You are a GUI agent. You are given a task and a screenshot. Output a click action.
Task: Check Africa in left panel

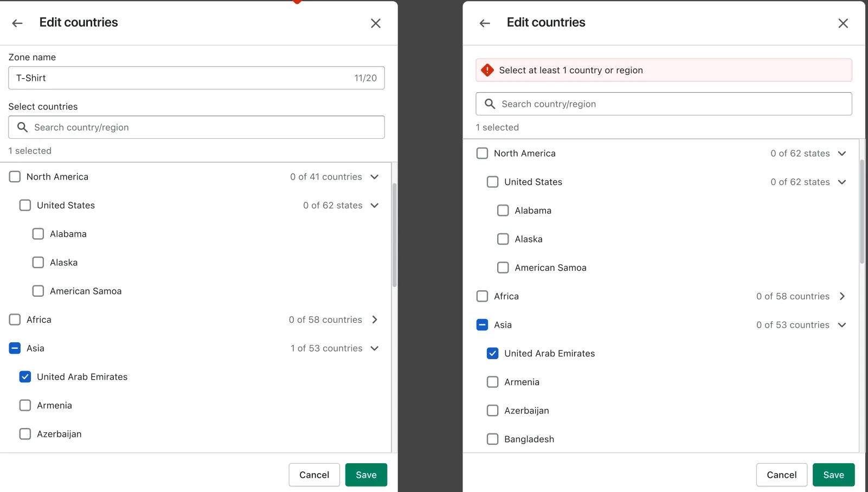[x=15, y=320]
